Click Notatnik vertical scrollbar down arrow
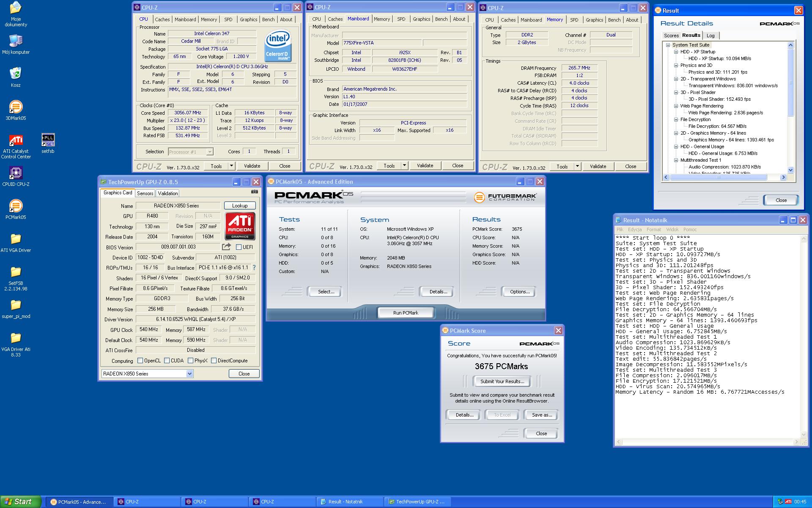This screenshot has width=812, height=508. (804, 435)
